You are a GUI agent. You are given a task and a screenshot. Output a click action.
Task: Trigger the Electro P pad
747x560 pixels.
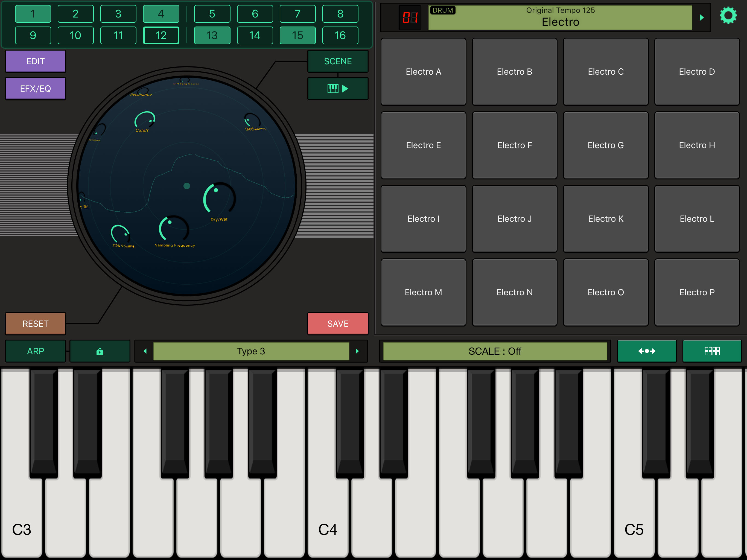pos(697,293)
